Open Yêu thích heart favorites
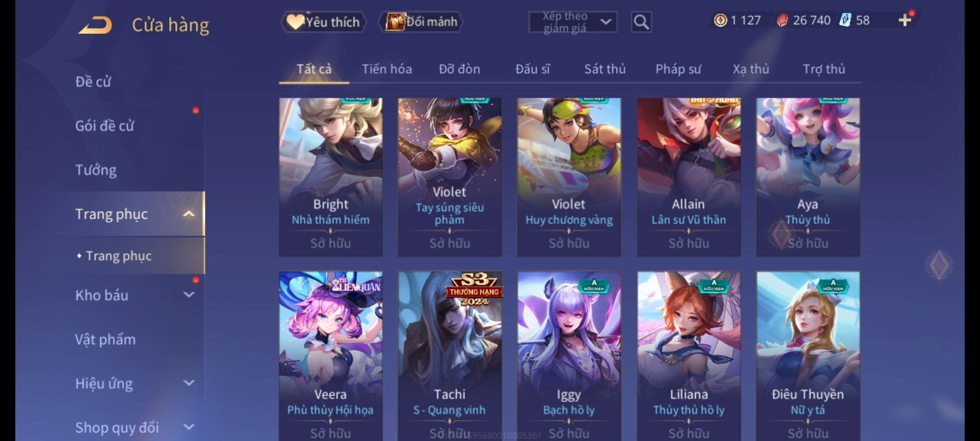The width and height of the screenshot is (980, 441). (323, 22)
